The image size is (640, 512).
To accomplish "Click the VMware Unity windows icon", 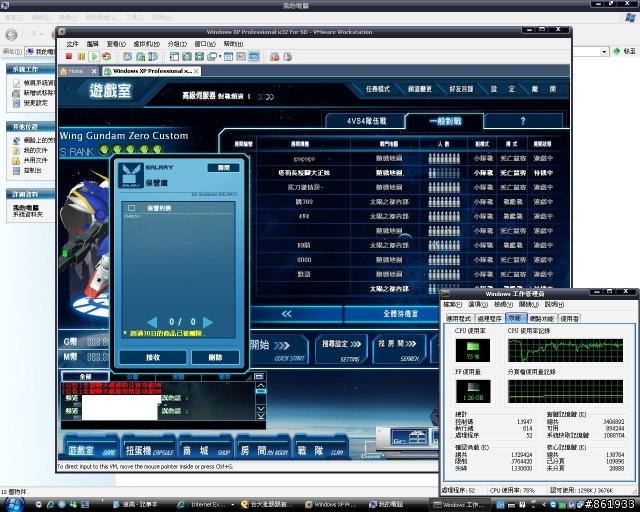I will (x=212, y=56).
